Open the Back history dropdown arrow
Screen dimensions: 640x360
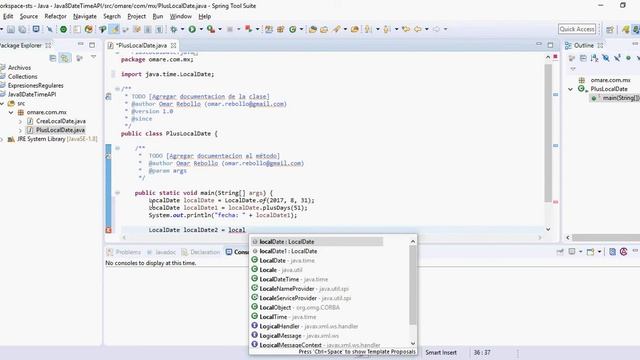pyautogui.click(x=427, y=29)
